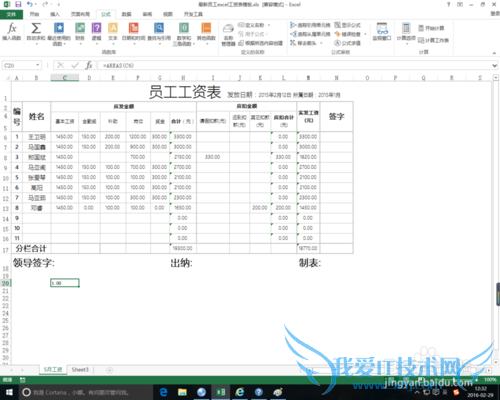Save the workbook via quick access toolbar
500x400 pixels.
(18, 4)
